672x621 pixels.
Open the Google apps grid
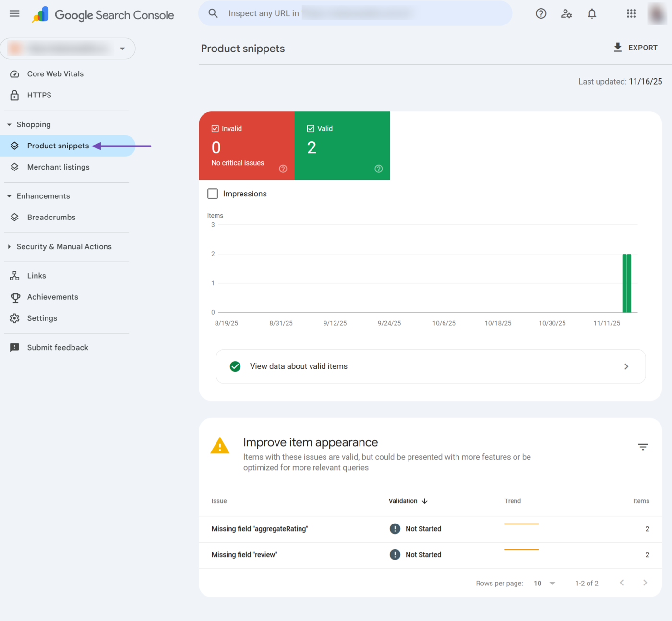pyautogui.click(x=631, y=13)
